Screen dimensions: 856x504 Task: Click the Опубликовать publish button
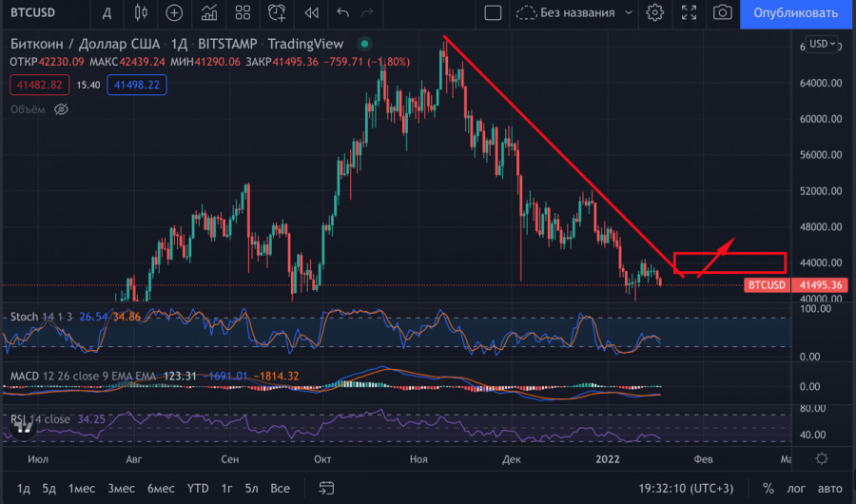point(795,13)
